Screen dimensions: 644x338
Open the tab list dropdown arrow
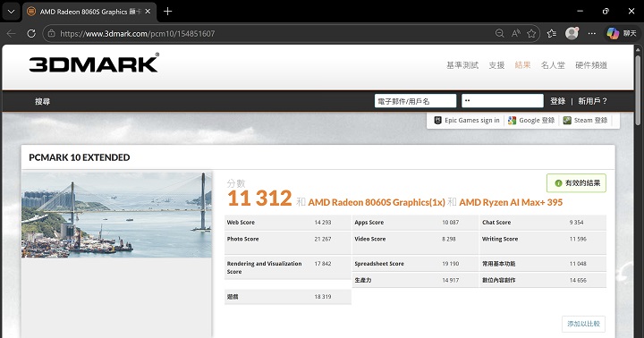[x=11, y=12]
